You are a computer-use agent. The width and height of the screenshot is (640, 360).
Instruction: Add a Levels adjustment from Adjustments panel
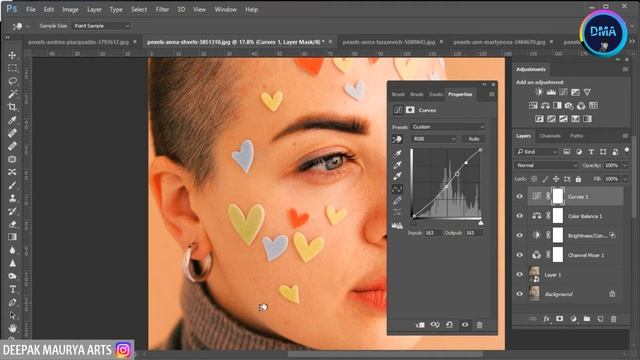tap(551, 92)
